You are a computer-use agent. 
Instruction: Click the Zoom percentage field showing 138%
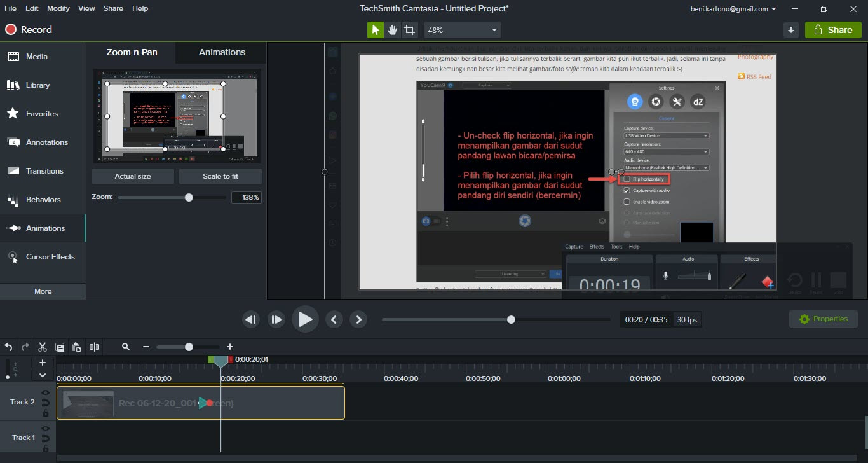(247, 198)
